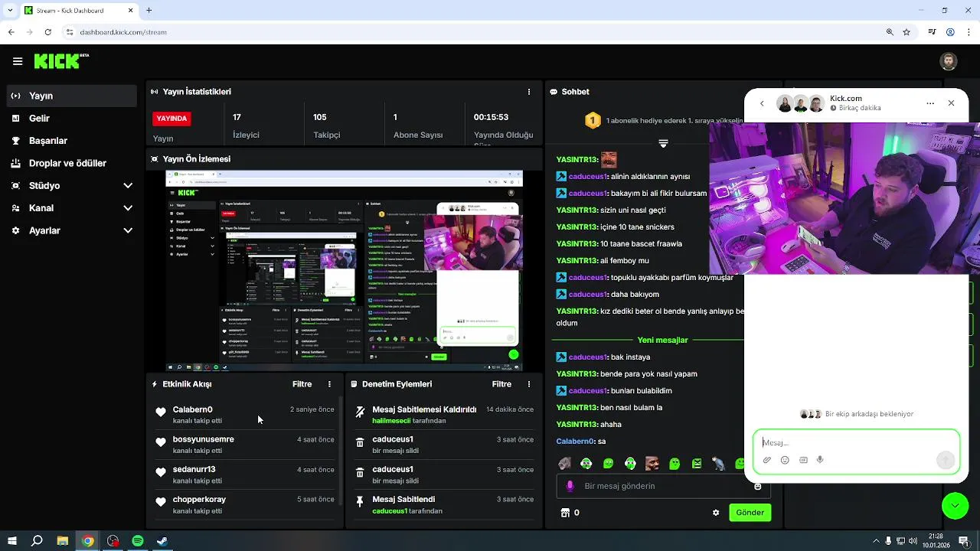Insert the green angry square emote
The width and height of the screenshot is (980, 551).
point(697,463)
